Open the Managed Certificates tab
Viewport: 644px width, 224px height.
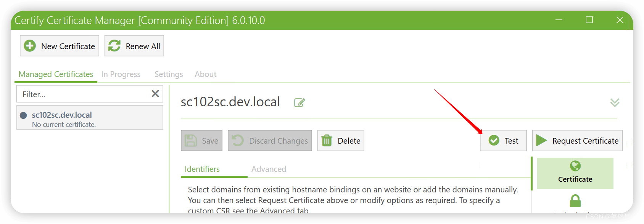click(x=56, y=74)
